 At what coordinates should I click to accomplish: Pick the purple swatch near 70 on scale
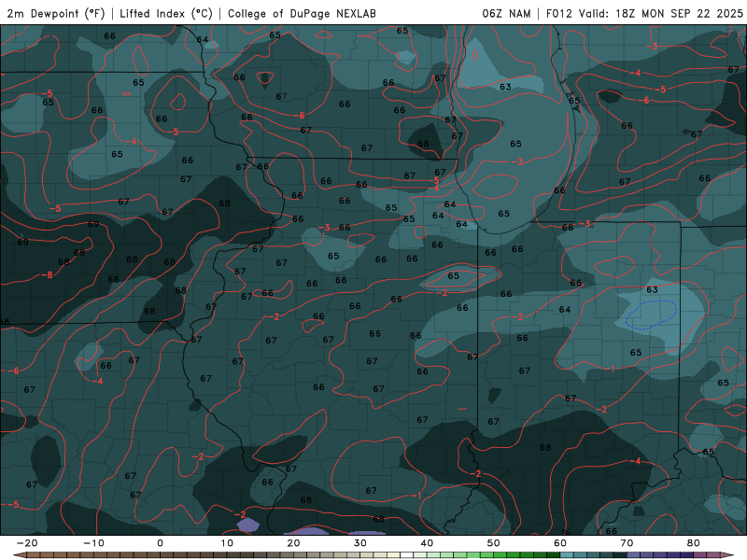634,555
